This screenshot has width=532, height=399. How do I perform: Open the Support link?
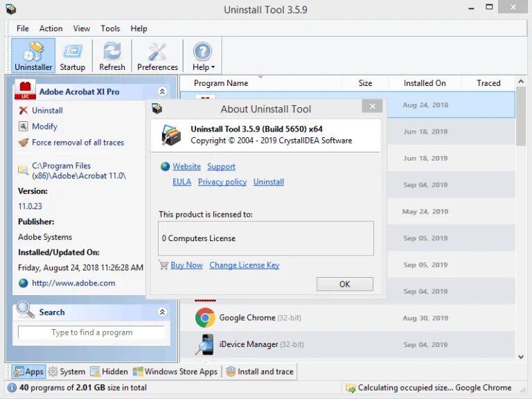pyautogui.click(x=221, y=166)
